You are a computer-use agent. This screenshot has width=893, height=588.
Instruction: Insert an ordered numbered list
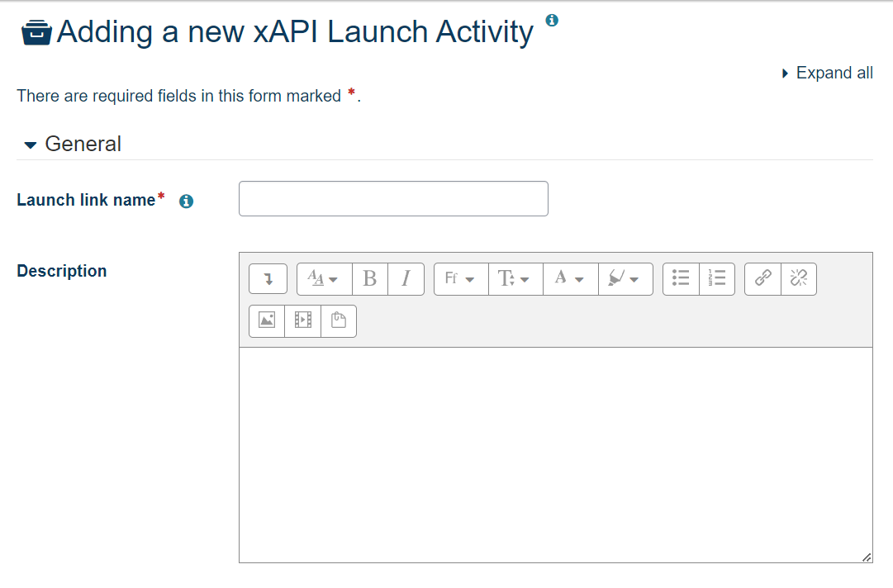[x=717, y=278]
